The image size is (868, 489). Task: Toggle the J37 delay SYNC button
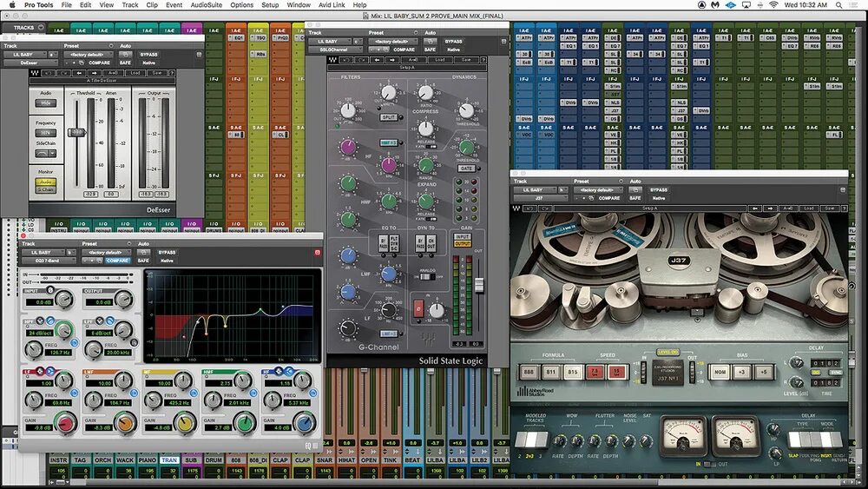point(835,373)
